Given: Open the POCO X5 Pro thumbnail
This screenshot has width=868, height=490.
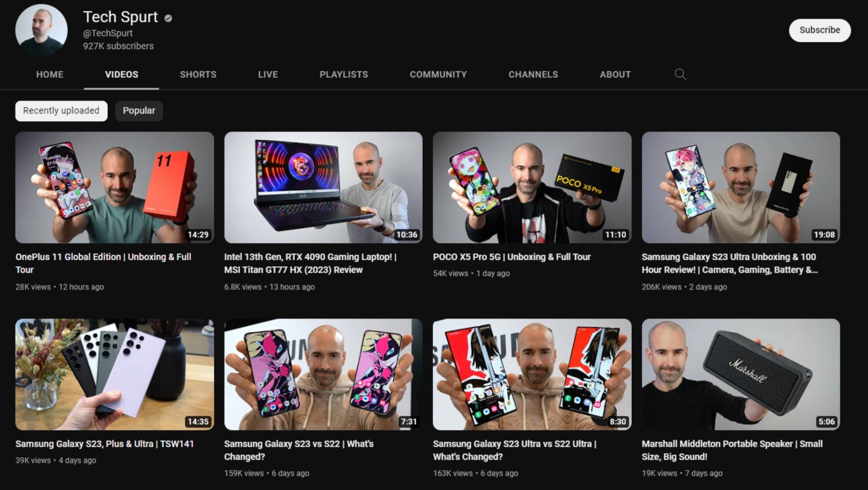Looking at the screenshot, I should 532,188.
